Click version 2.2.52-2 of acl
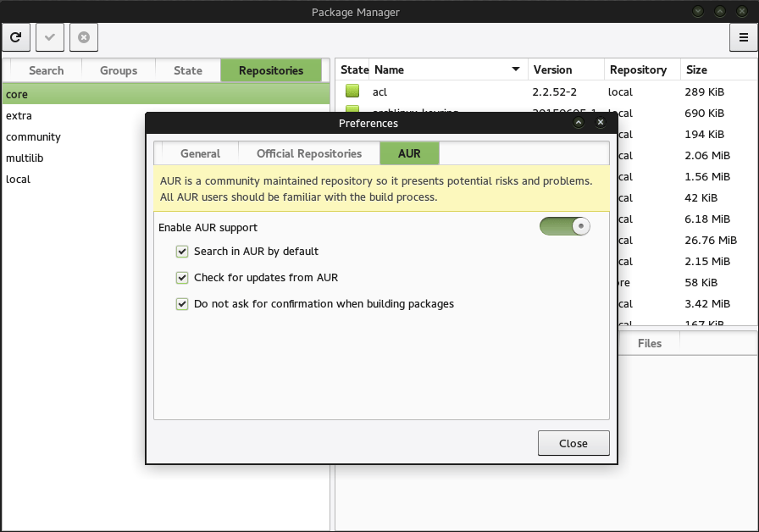This screenshot has height=532, width=759. pos(554,92)
